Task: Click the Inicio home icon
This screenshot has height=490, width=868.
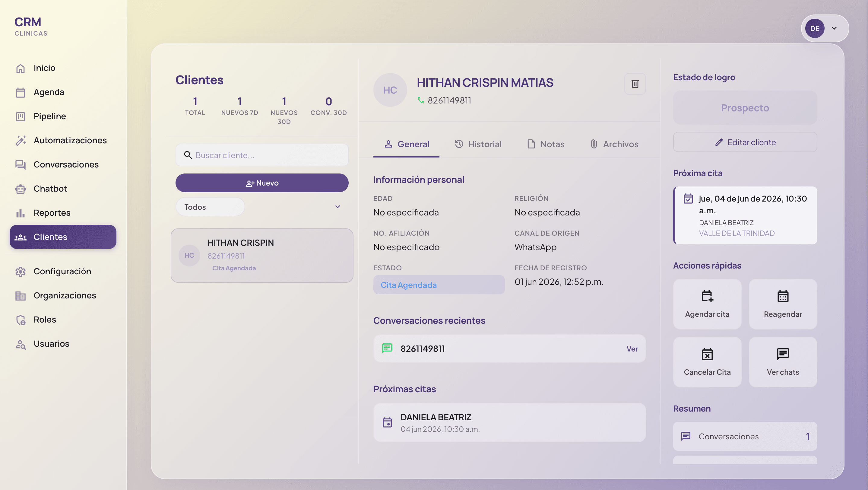Action: click(x=21, y=68)
